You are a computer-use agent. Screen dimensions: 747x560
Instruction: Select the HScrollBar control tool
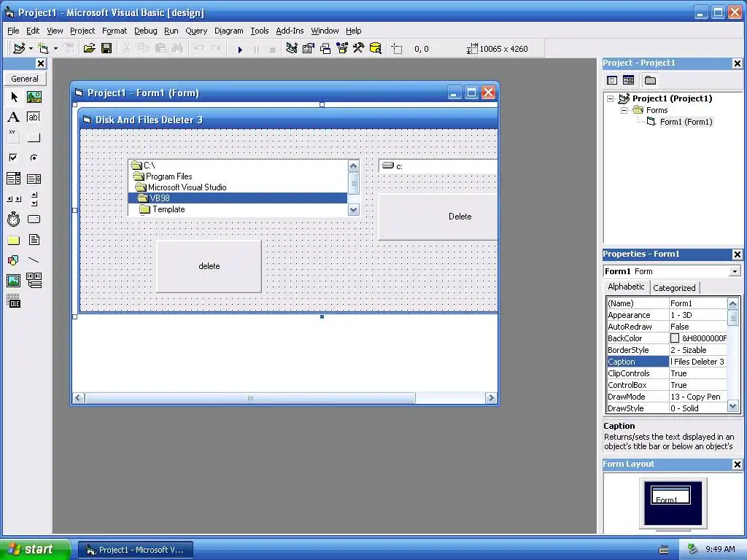[x=14, y=198]
